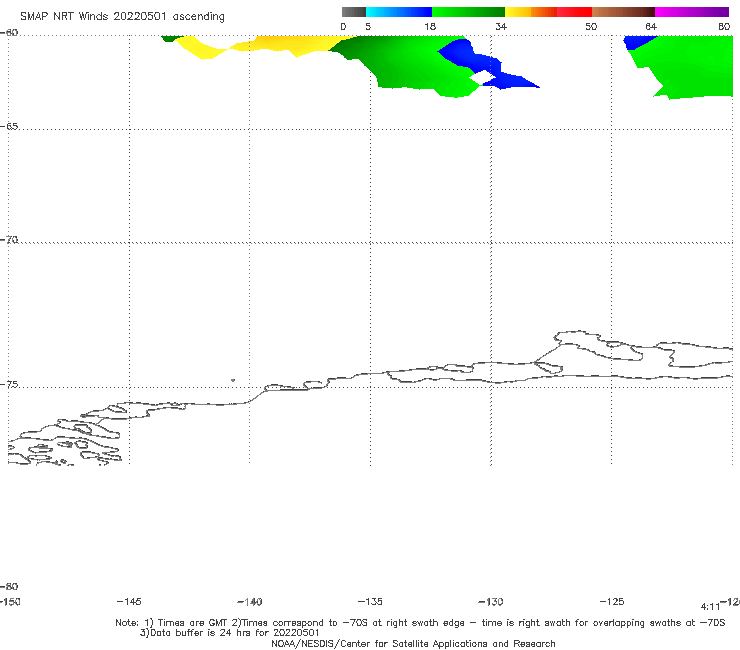Viewport: 740px width, 650px height.
Task: Click the white gap inside the blue wind patch
Action: (482, 77)
